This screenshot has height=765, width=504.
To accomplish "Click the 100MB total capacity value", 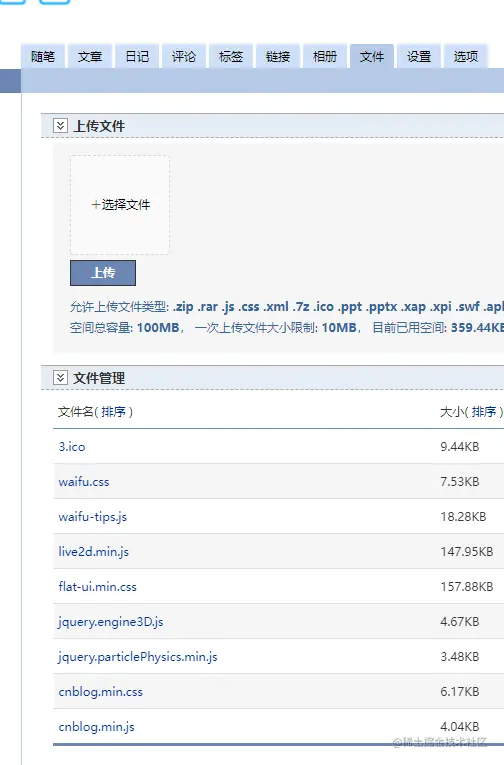I will 158,327.
